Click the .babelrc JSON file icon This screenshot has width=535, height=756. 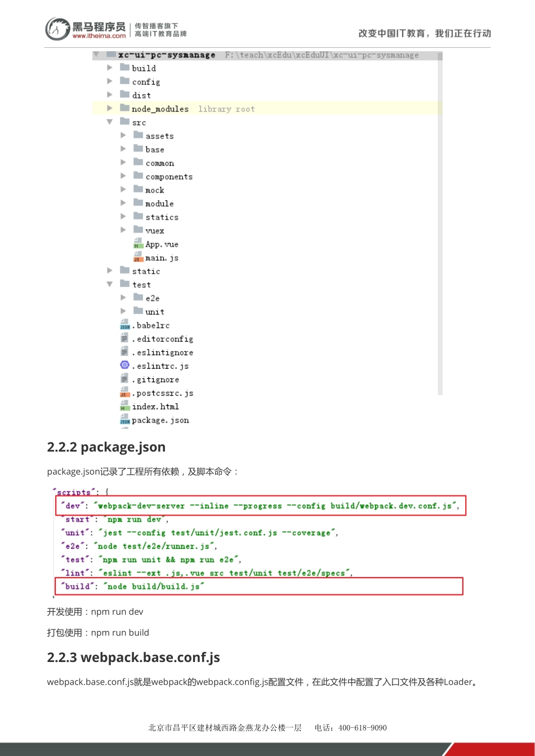point(124,325)
